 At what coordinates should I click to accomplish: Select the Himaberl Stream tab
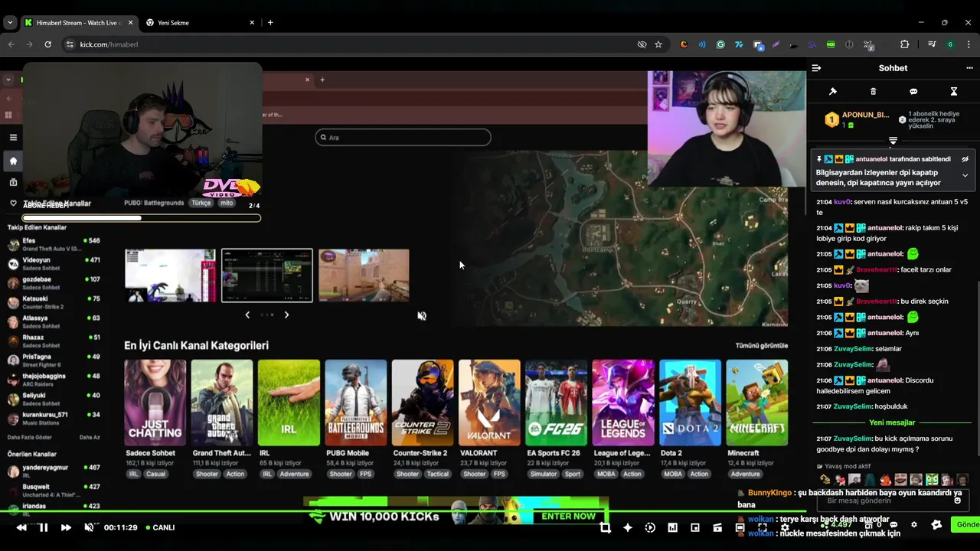pos(79,22)
